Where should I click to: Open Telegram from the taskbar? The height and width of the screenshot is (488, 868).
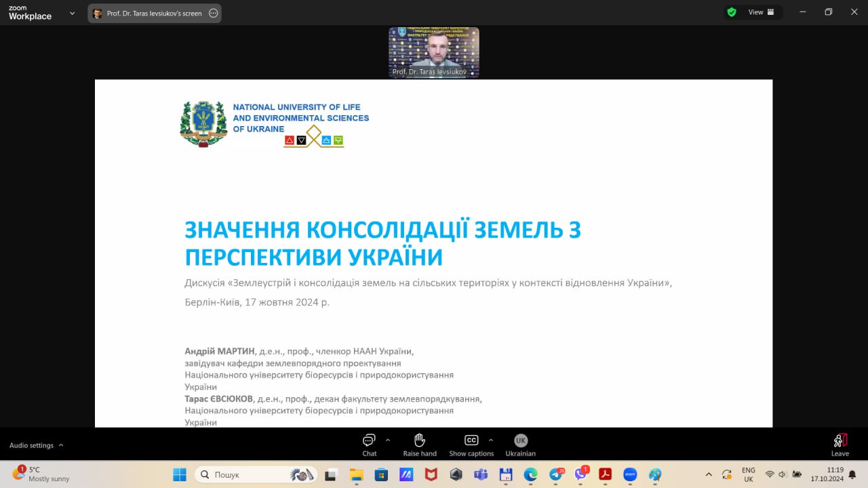pos(556,474)
